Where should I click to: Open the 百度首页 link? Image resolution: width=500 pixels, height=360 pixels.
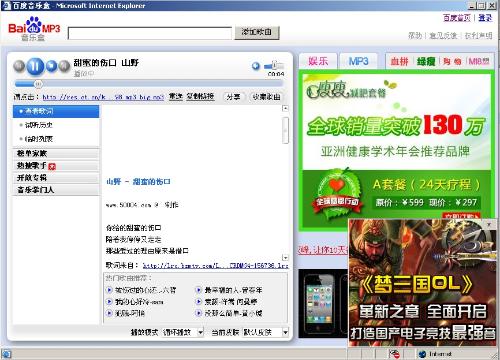point(457,18)
